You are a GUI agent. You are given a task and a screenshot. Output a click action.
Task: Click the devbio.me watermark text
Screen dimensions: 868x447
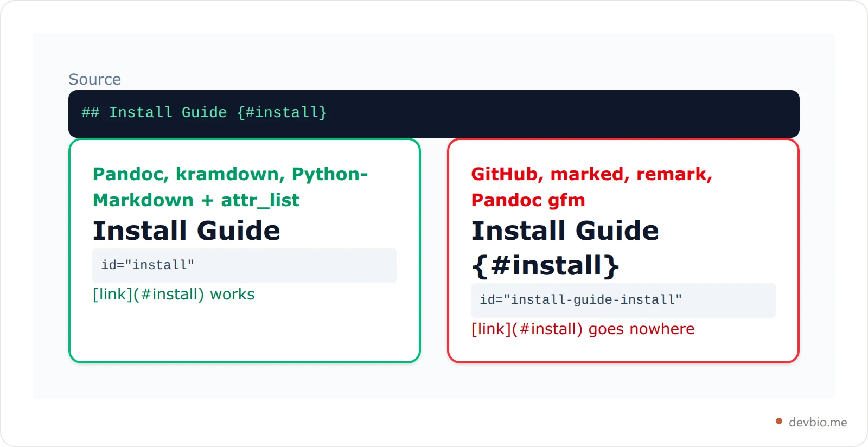pyautogui.click(x=818, y=422)
